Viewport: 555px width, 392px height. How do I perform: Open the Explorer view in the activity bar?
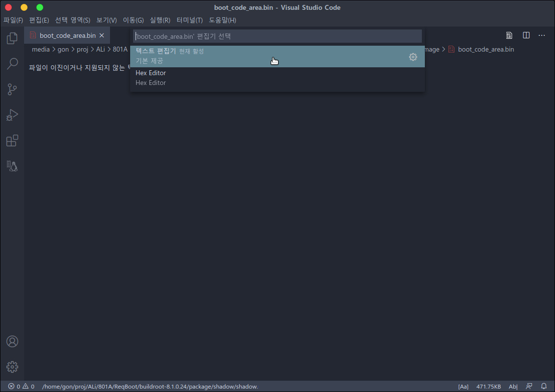[12, 38]
